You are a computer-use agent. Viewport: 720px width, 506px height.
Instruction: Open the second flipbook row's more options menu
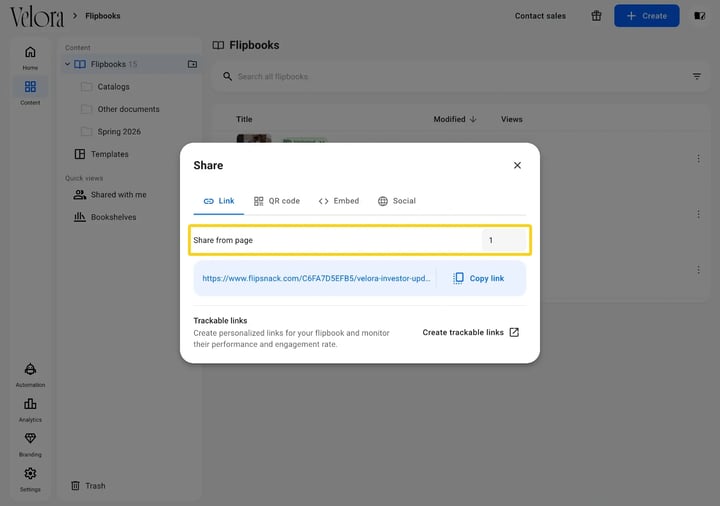(698, 214)
